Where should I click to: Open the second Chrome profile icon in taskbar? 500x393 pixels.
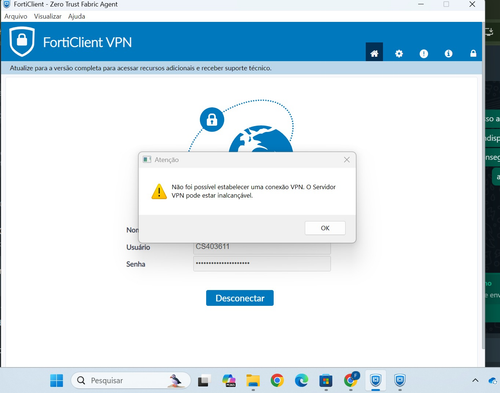click(351, 380)
